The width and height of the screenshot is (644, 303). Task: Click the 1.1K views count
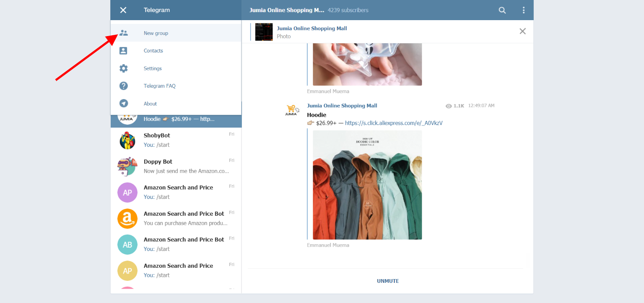point(455,106)
